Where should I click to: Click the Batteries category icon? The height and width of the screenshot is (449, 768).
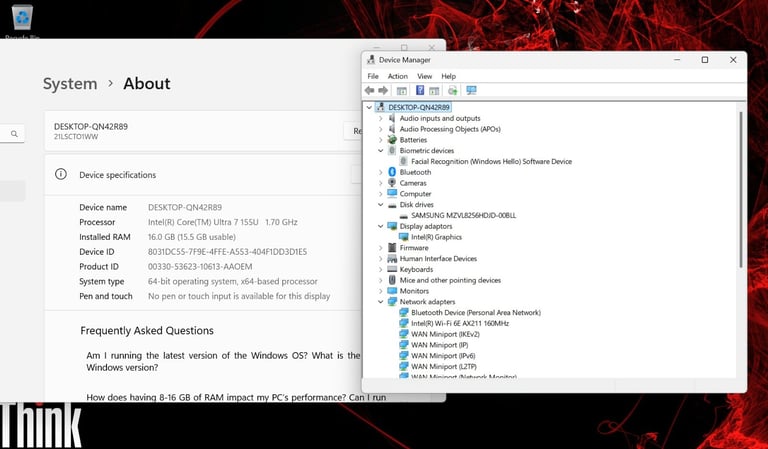coord(392,140)
